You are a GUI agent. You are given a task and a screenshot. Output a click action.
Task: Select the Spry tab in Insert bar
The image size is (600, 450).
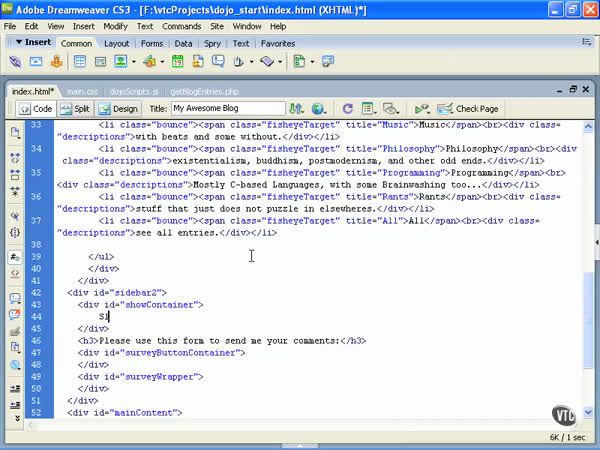(x=213, y=44)
